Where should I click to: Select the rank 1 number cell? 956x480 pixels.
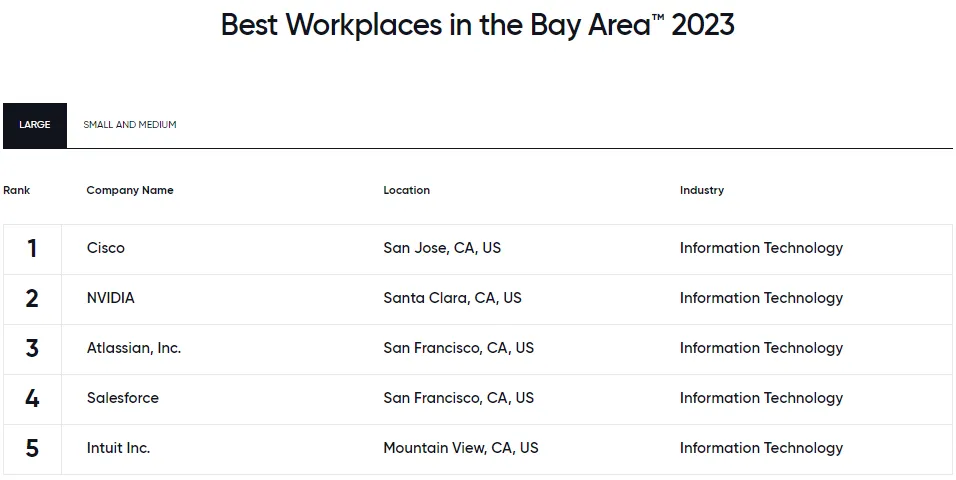point(32,249)
